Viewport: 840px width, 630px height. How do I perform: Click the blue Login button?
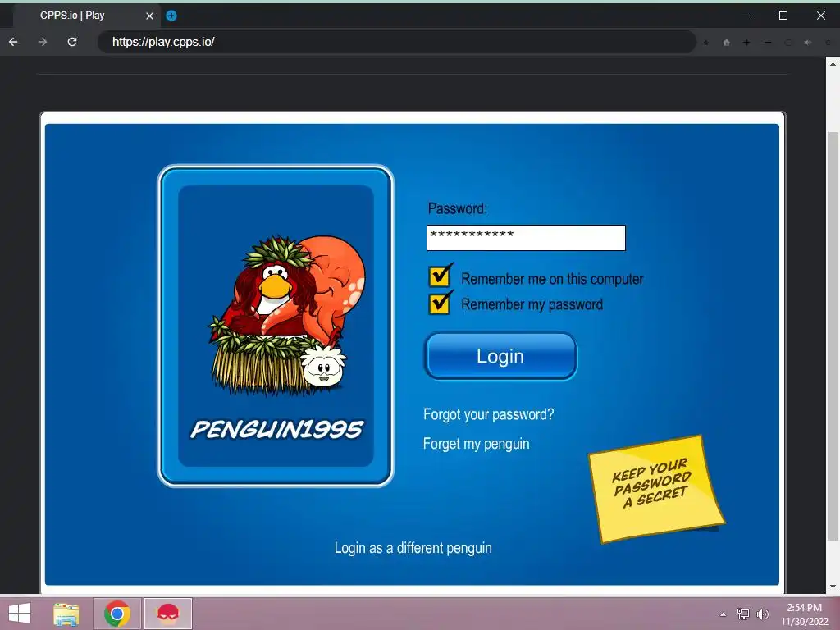point(501,356)
